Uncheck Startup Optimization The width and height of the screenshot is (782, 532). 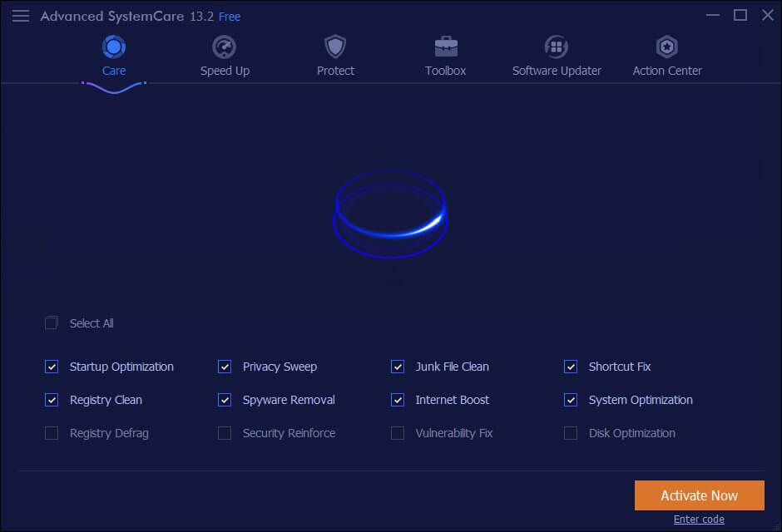[x=52, y=367]
